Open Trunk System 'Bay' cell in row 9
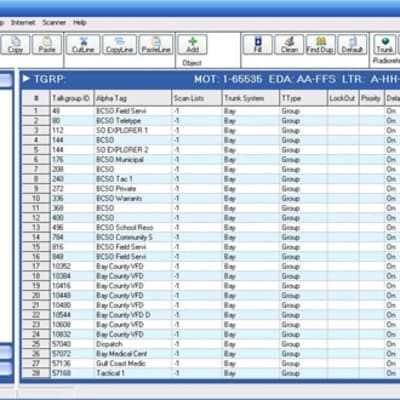This screenshot has height=400, width=400. point(251,189)
